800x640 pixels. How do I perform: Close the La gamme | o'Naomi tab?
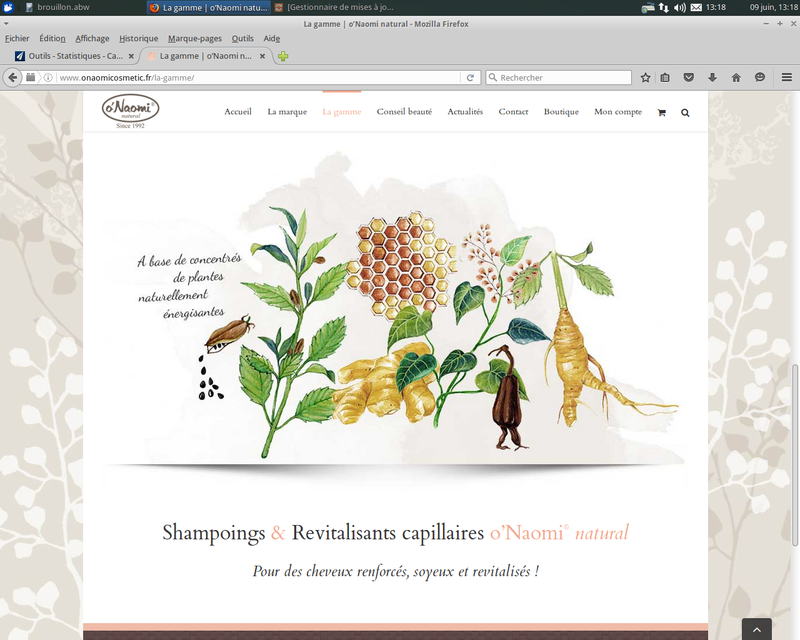tap(262, 56)
